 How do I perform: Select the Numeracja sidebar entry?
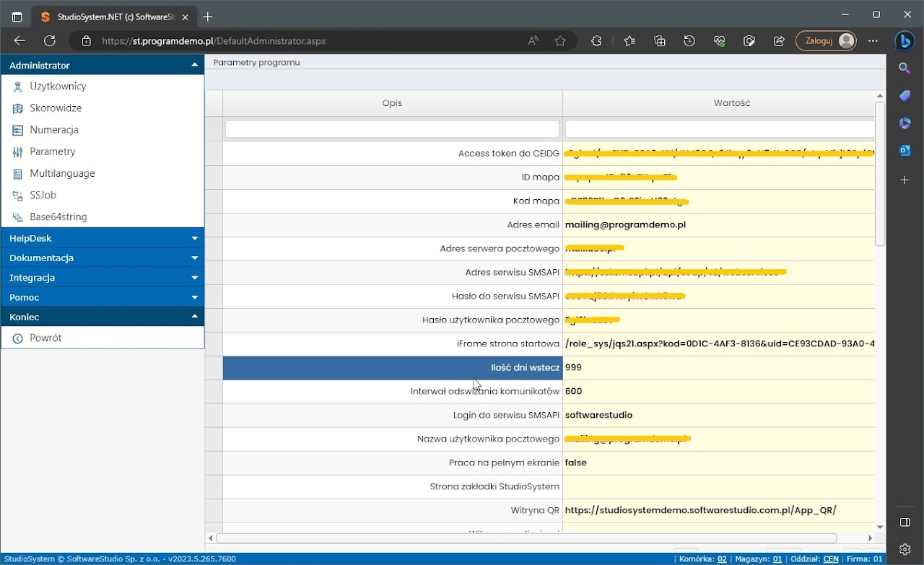point(54,130)
